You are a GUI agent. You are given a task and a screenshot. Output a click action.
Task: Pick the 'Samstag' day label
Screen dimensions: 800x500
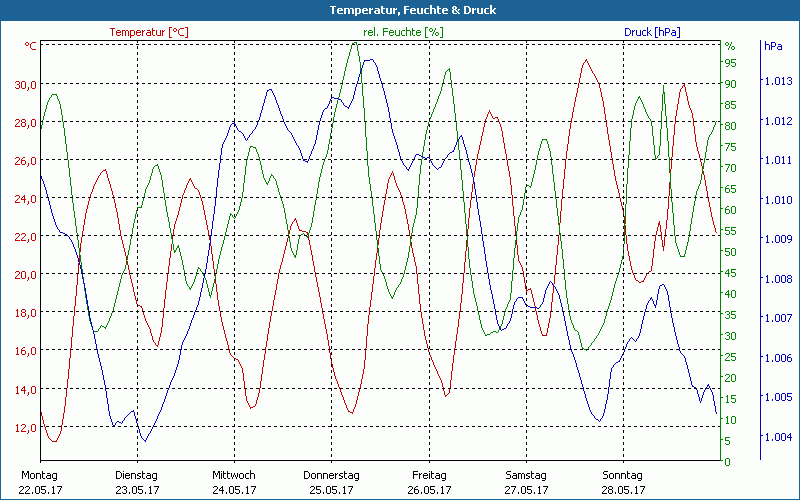coord(525,475)
